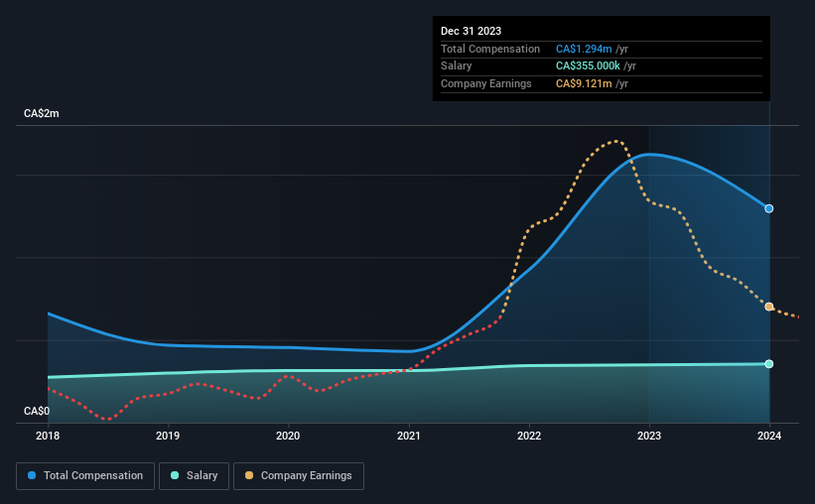Screen dimensions: 815x504
Task: Click the tooltip Salary row label
Action: point(457,66)
